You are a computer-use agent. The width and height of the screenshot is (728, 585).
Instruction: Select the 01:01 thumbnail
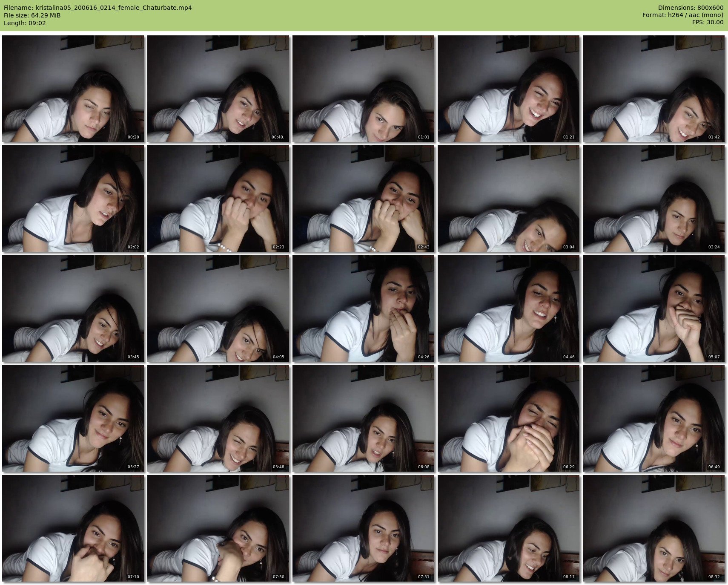click(x=363, y=89)
